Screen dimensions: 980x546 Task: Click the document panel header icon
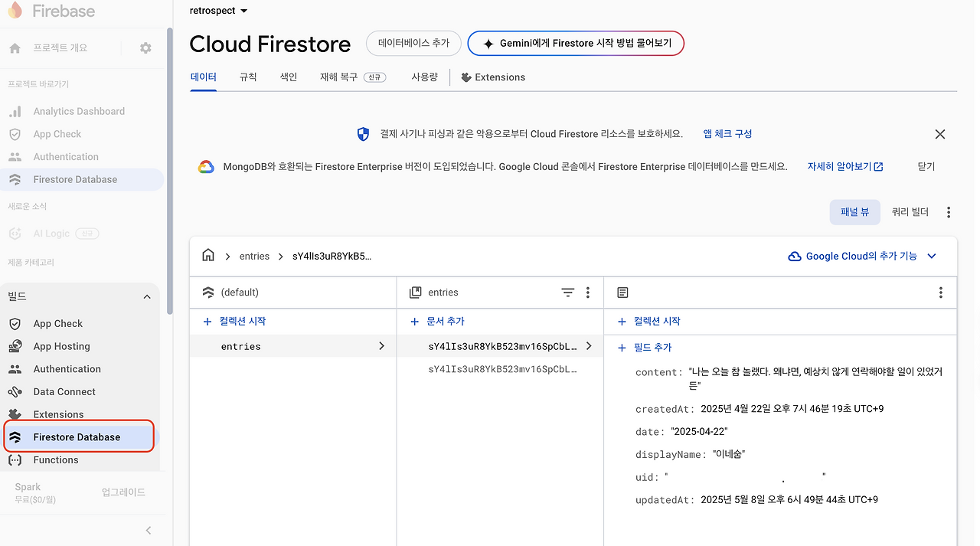622,293
